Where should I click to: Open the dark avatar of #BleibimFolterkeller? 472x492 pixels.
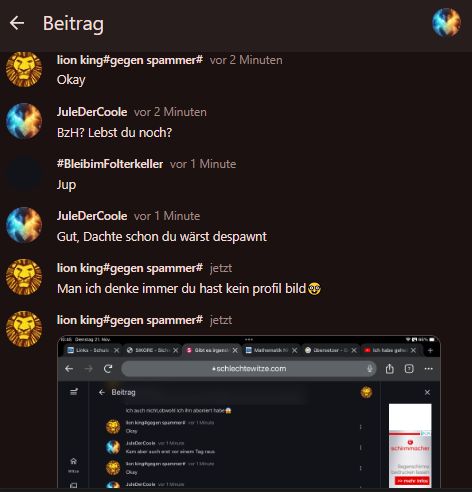[24, 173]
